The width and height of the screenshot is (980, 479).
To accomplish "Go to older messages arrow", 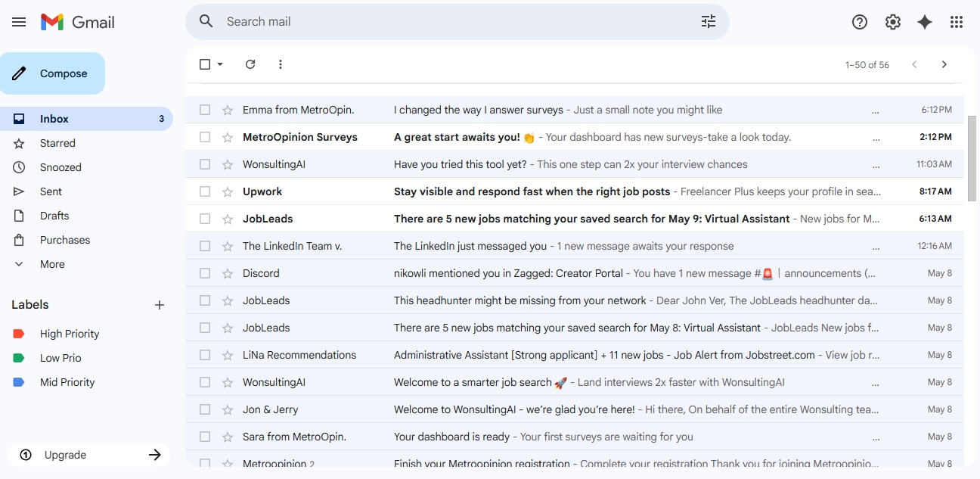I will click(x=944, y=64).
